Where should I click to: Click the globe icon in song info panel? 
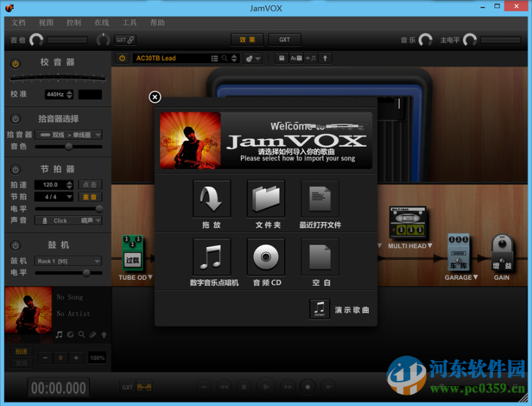70,335
